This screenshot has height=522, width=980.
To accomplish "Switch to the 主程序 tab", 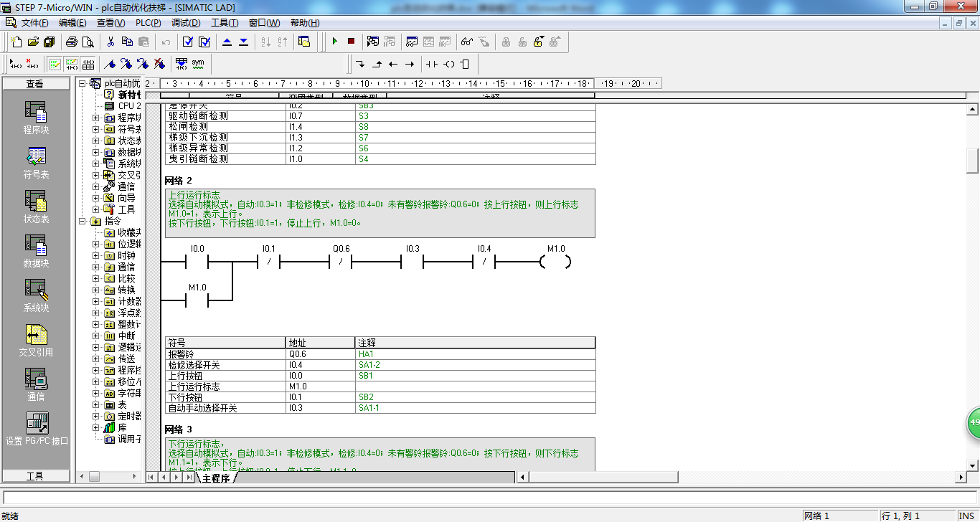I will [x=216, y=478].
